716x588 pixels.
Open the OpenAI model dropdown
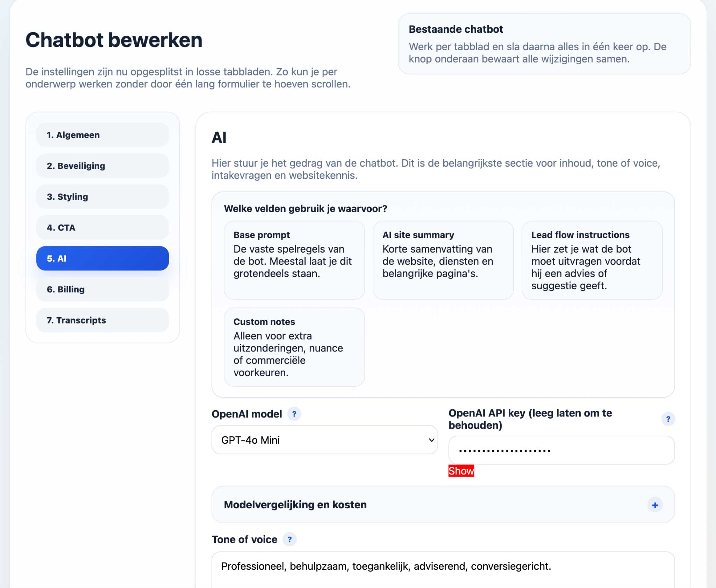pyautogui.click(x=324, y=440)
